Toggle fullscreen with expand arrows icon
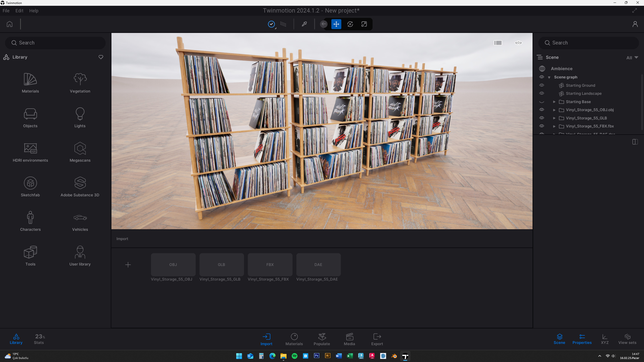 click(635, 11)
